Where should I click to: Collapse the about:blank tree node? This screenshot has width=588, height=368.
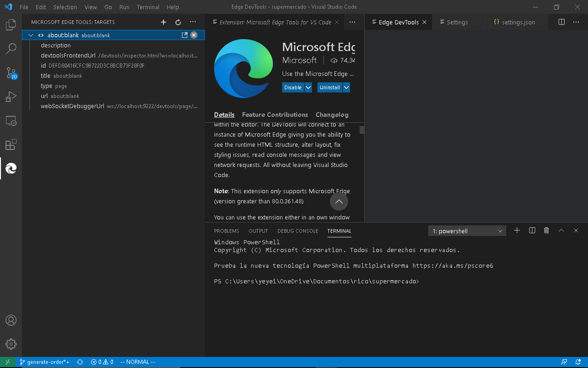[x=31, y=35]
